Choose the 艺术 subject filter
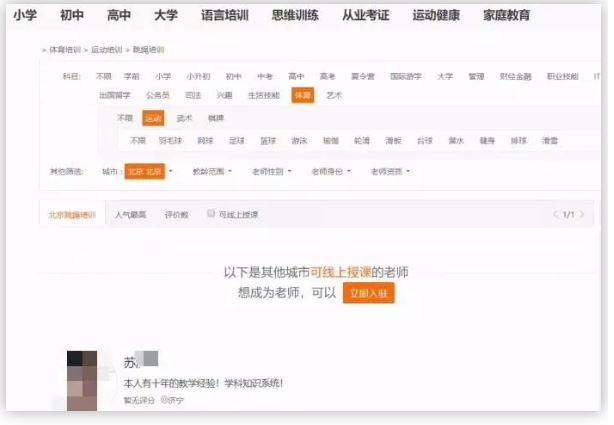The height and width of the screenshot is (425, 614). [334, 95]
